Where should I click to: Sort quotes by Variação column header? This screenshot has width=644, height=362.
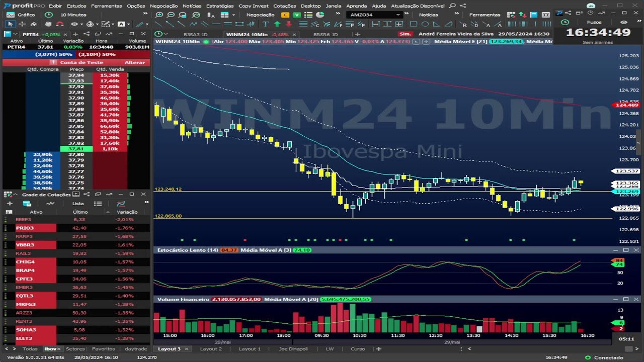click(x=127, y=212)
